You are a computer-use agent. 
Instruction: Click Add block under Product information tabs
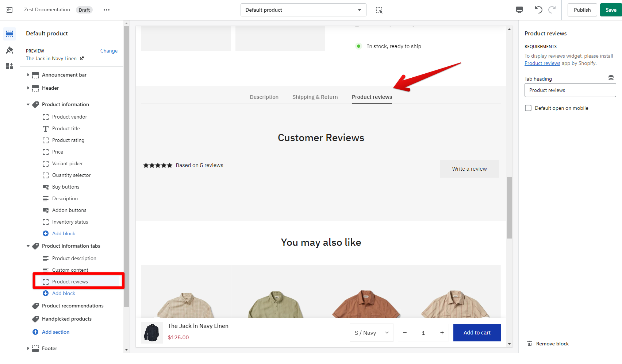click(x=64, y=293)
